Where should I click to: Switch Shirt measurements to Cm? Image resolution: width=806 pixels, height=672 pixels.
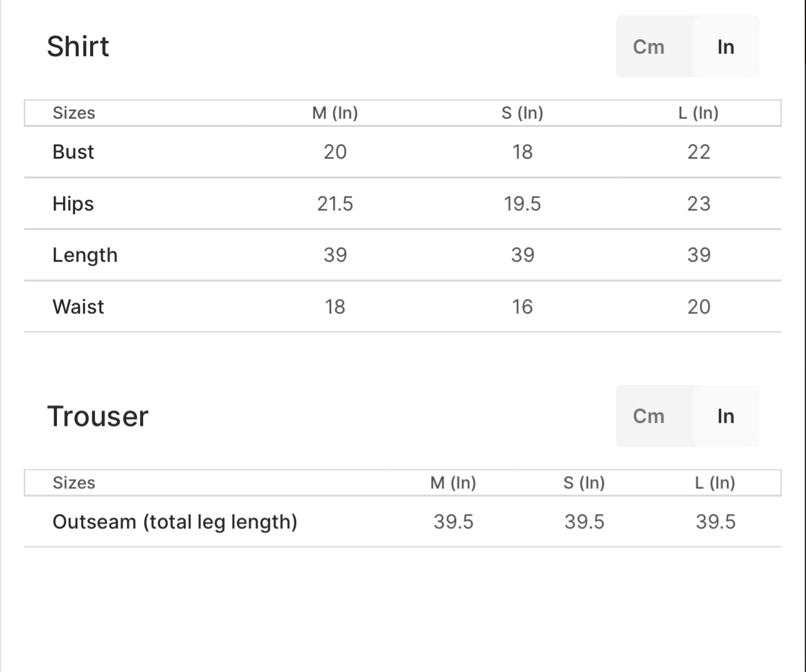pyautogui.click(x=649, y=47)
